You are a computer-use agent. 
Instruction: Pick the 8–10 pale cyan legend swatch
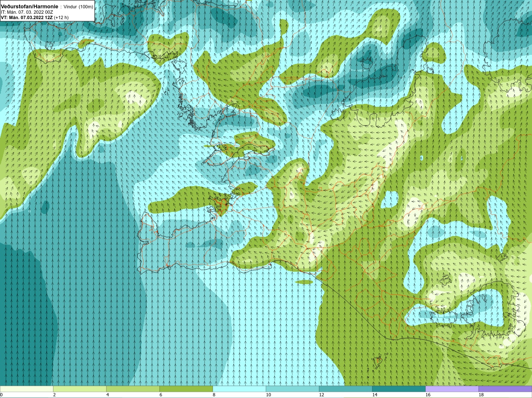coord(239,389)
